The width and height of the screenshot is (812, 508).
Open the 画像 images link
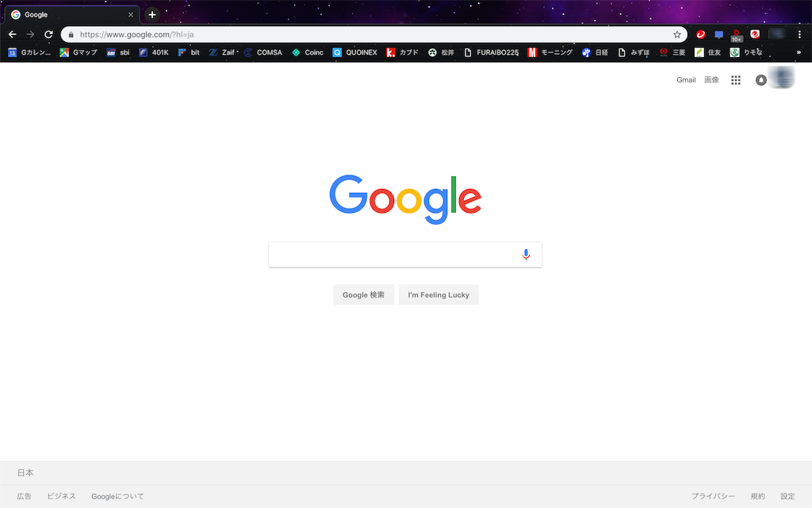tap(711, 80)
